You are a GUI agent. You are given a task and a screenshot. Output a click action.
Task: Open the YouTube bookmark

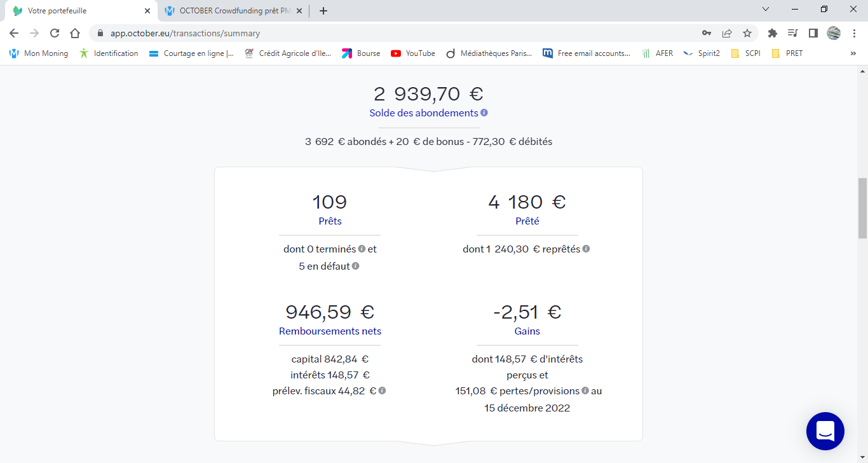point(413,53)
